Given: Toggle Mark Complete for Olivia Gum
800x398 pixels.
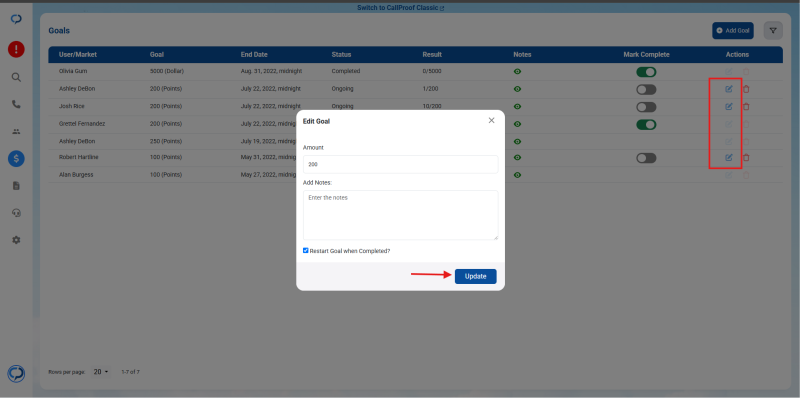Looking at the screenshot, I should click(646, 72).
